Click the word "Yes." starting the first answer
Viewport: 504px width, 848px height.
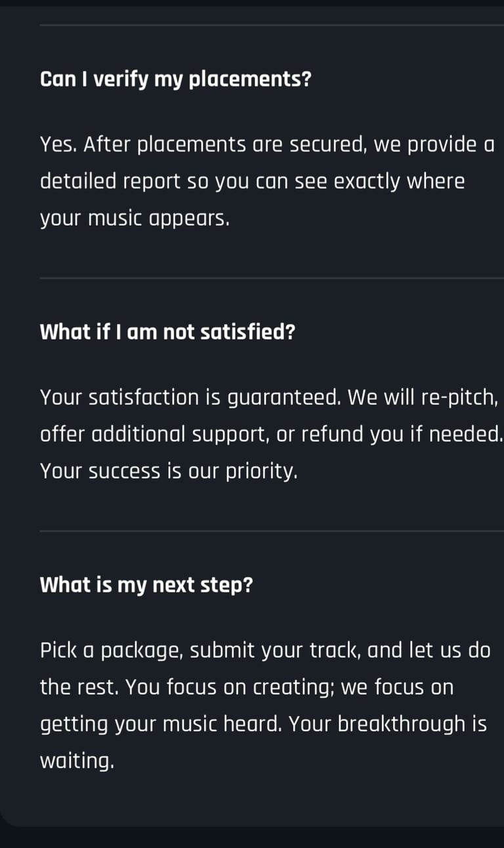tap(59, 145)
